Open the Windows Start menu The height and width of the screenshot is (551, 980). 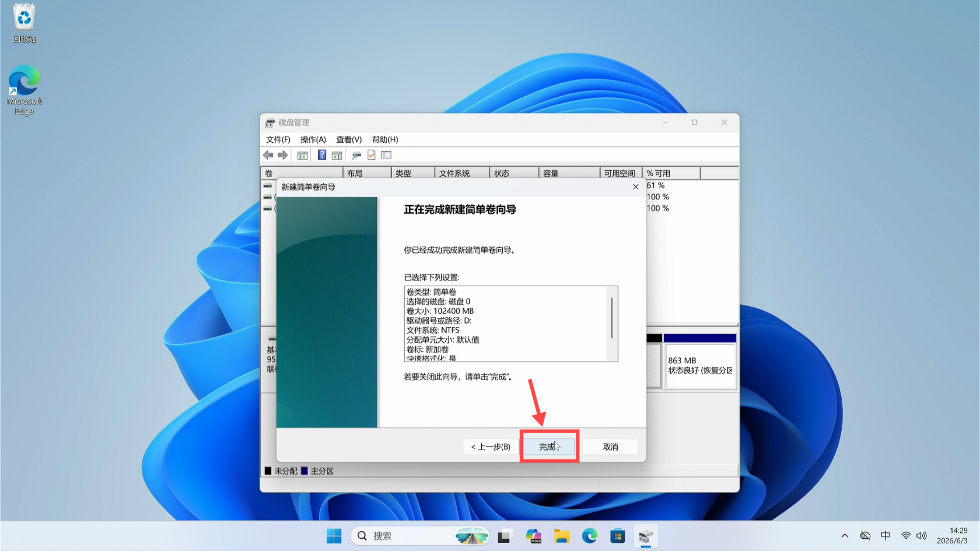[334, 536]
